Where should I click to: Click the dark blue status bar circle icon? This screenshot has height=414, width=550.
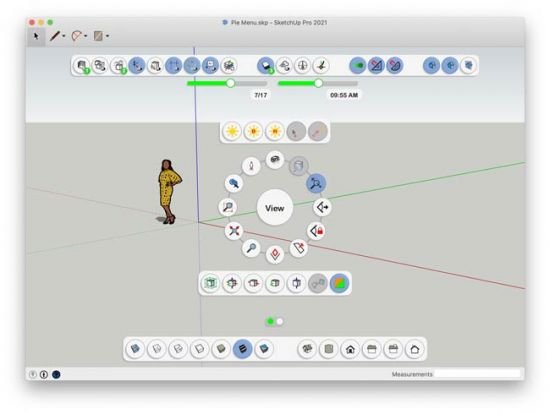[x=56, y=374]
